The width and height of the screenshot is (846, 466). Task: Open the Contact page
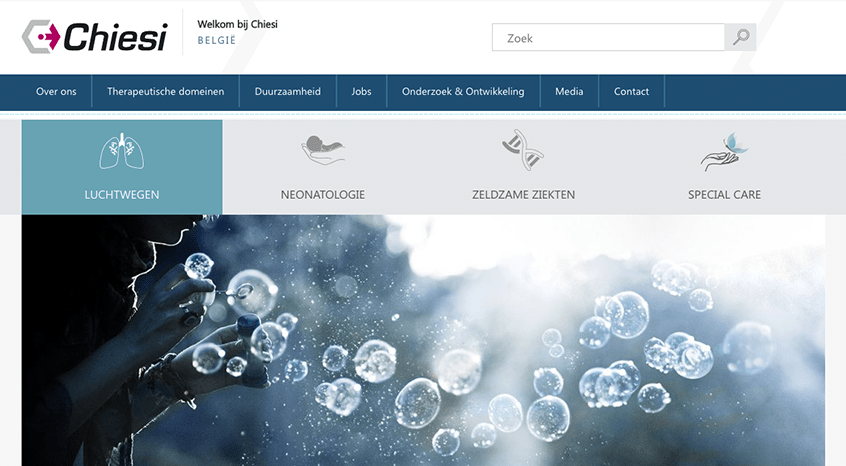(x=631, y=91)
